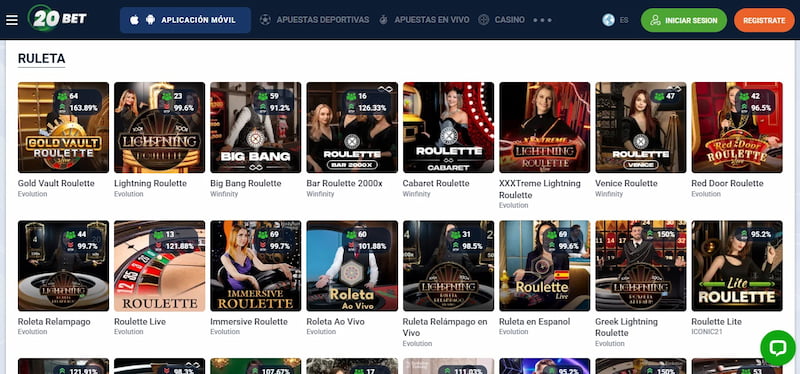Go to Apuestas en Vivo
This screenshot has height=374, width=800.
[x=432, y=20]
